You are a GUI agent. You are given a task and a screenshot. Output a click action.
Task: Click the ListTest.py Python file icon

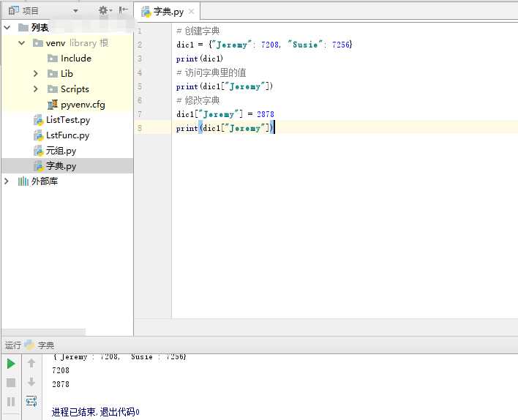(x=38, y=120)
